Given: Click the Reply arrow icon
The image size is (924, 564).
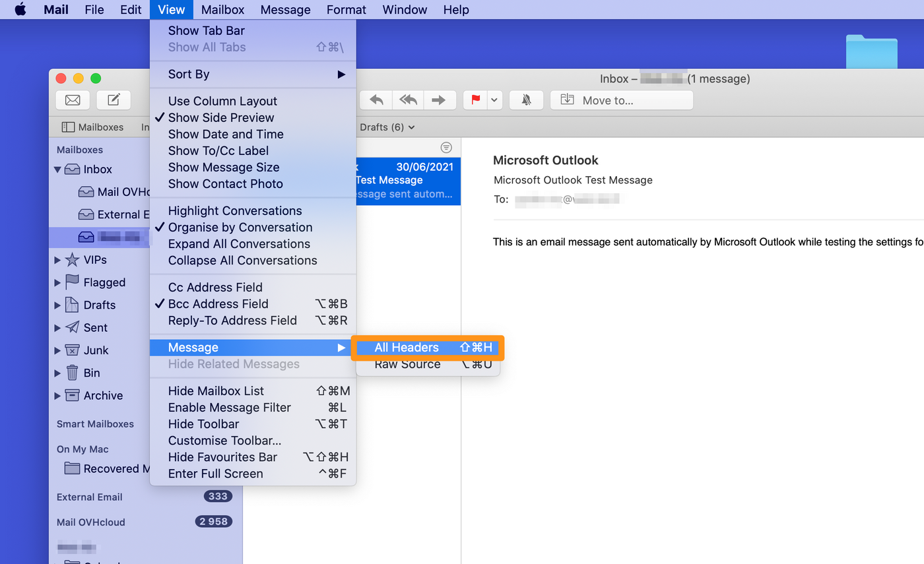Looking at the screenshot, I should coord(376,100).
